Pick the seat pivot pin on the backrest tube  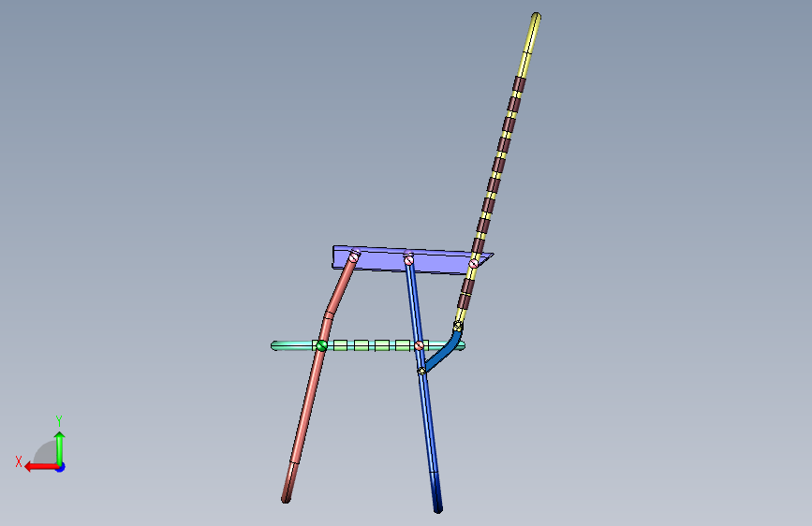click(473, 264)
